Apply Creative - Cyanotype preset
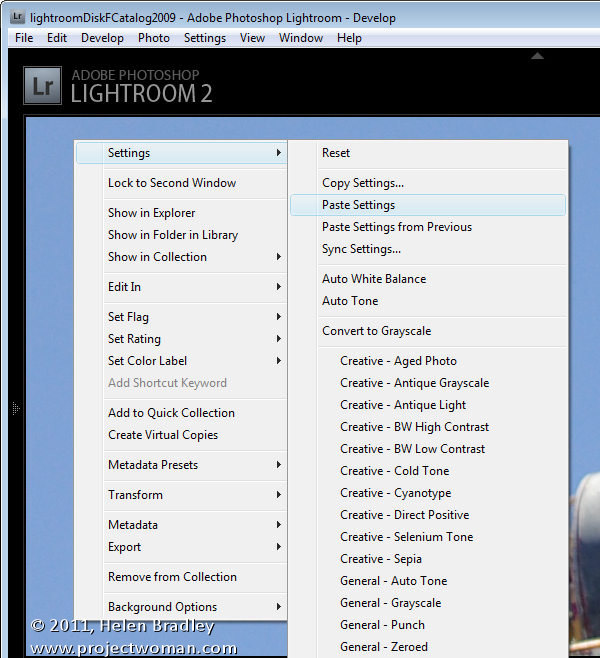This screenshot has height=658, width=600. tap(428, 493)
